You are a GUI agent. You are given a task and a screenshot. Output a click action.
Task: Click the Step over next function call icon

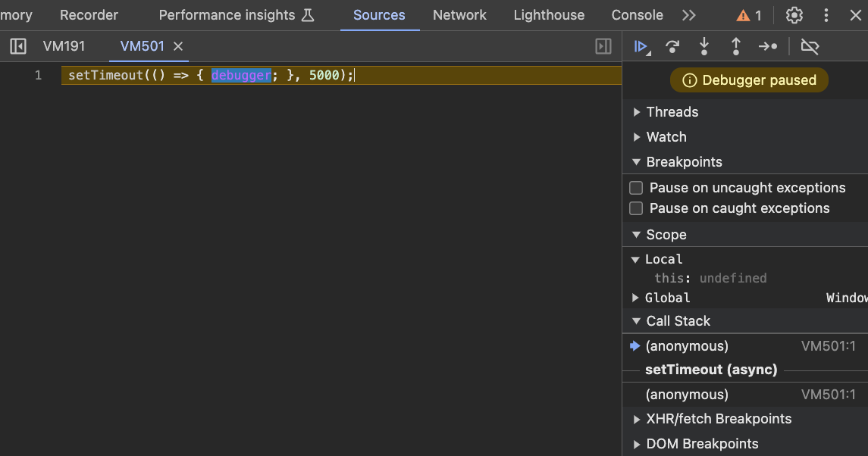672,46
